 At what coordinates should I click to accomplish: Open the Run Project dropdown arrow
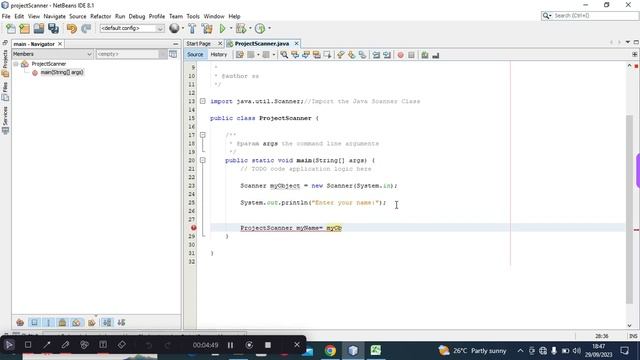231,29
